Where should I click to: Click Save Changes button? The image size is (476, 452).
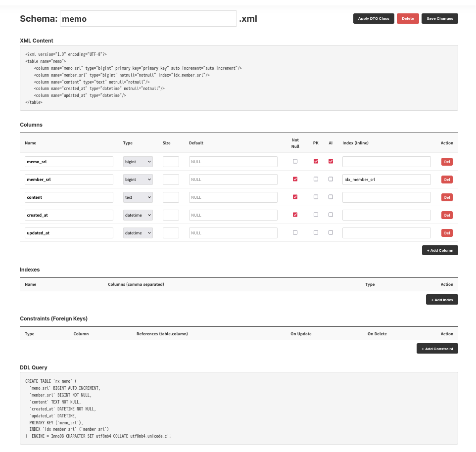[x=439, y=19]
